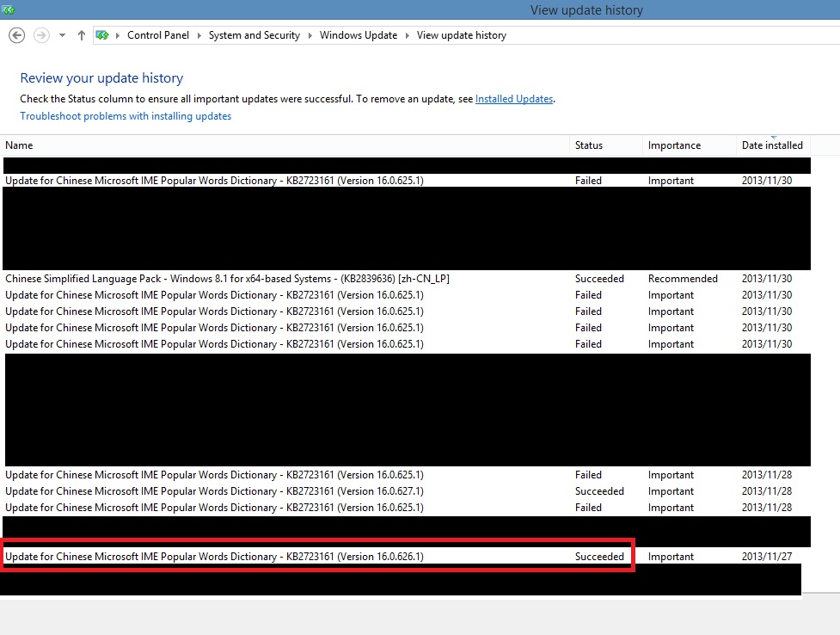The height and width of the screenshot is (635, 840).
Task: Click Succeeded status of Version 16.0.626.1 row
Action: coord(599,557)
